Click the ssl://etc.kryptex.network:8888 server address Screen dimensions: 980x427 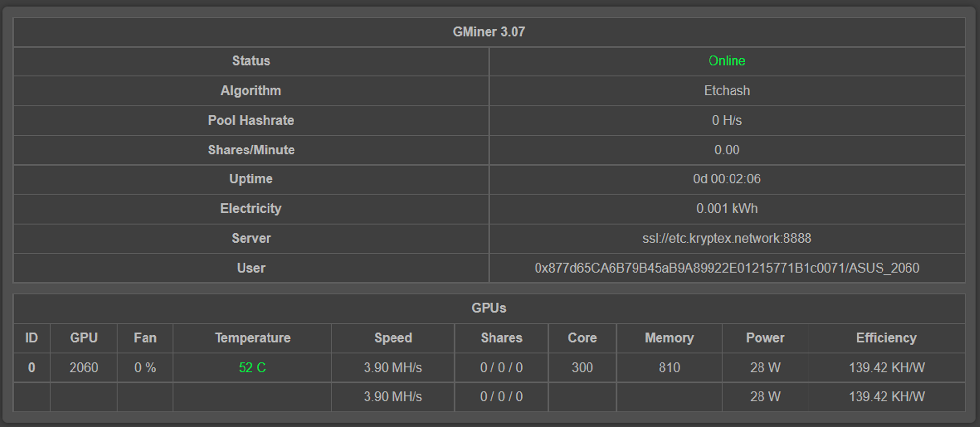pos(727,238)
